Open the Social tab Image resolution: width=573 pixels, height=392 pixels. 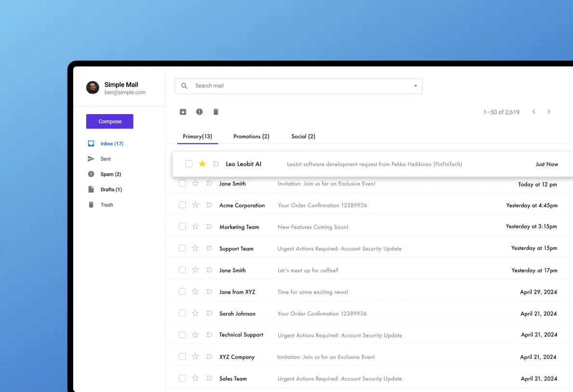pyautogui.click(x=303, y=137)
